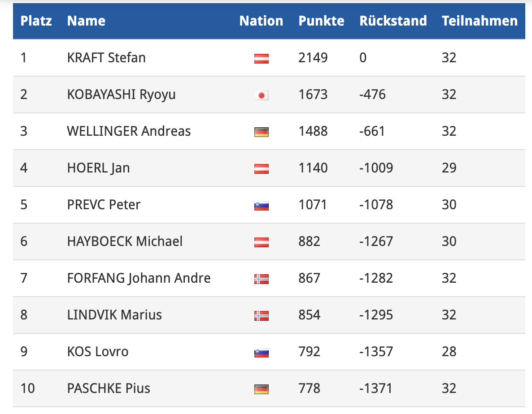Click the Austrian flag in HAYBOECK Michael's row

261,242
